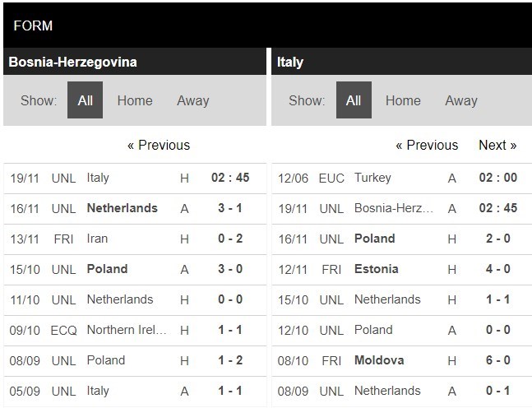This screenshot has height=408, width=532.
Task: Switch to Italy Home matches filter
Action: click(403, 100)
